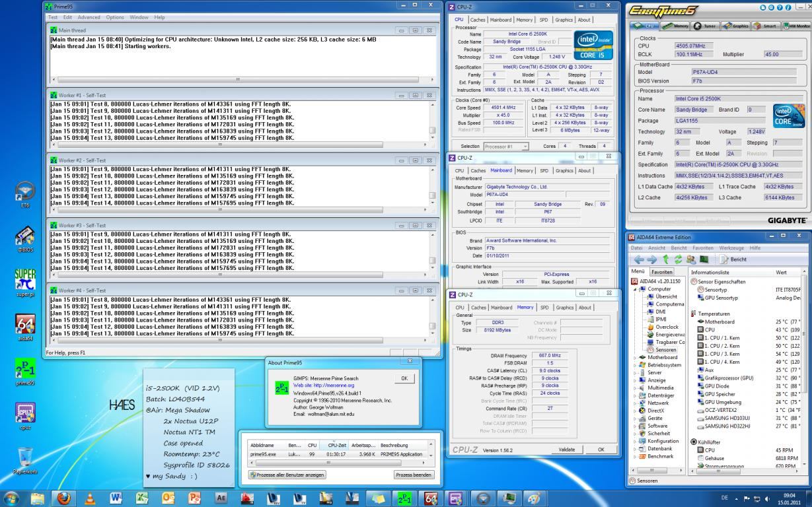Click the AIDA64 green up arrow icon

(x=665, y=259)
